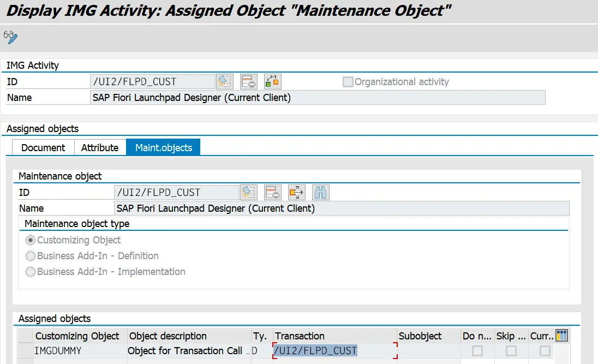This screenshot has width=598, height=364.
Task: Click the Transaction column header
Action: click(x=335, y=336)
